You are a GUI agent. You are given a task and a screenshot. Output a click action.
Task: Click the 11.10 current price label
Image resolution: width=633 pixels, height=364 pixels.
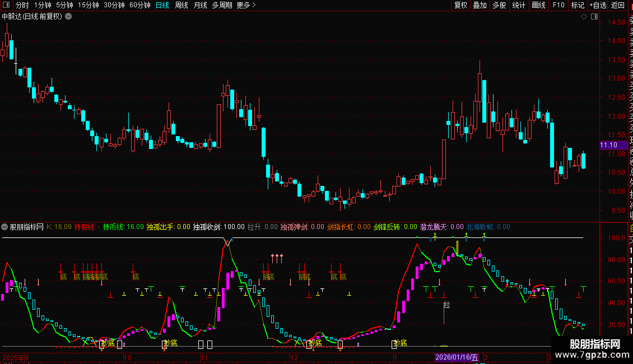609,145
